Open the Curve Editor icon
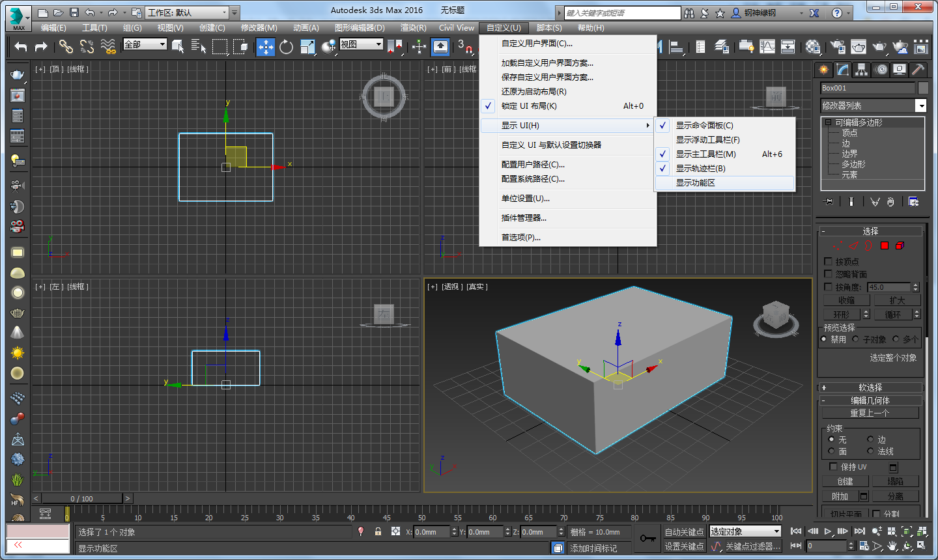The image size is (938, 560). (x=768, y=46)
